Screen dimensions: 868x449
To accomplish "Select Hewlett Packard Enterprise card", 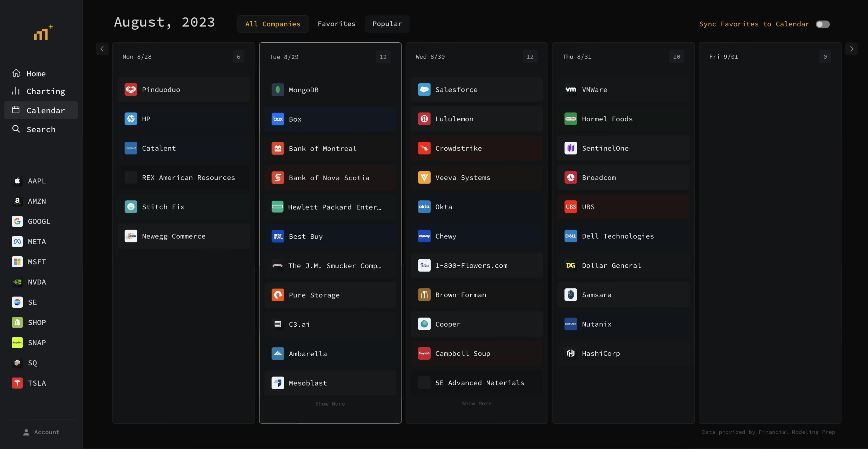I will tap(330, 207).
